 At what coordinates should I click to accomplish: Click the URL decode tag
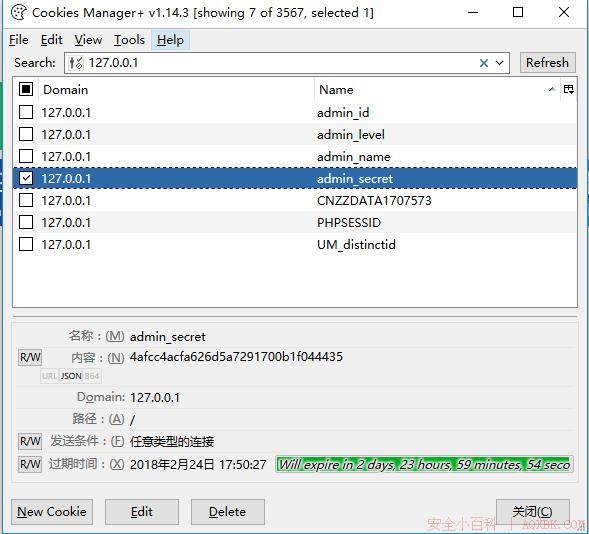(x=50, y=376)
